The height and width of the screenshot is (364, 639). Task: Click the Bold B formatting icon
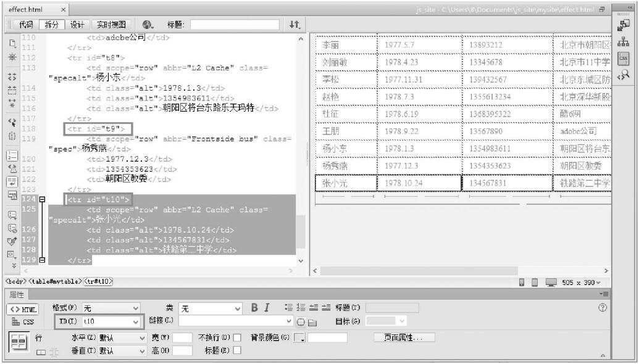(x=254, y=307)
